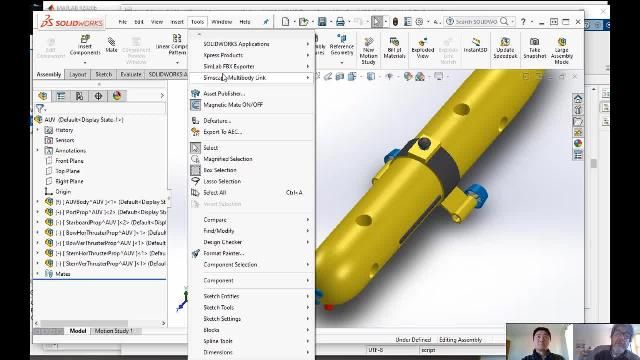
Task: Open DisplayManager tab icon
Action: (117, 96)
